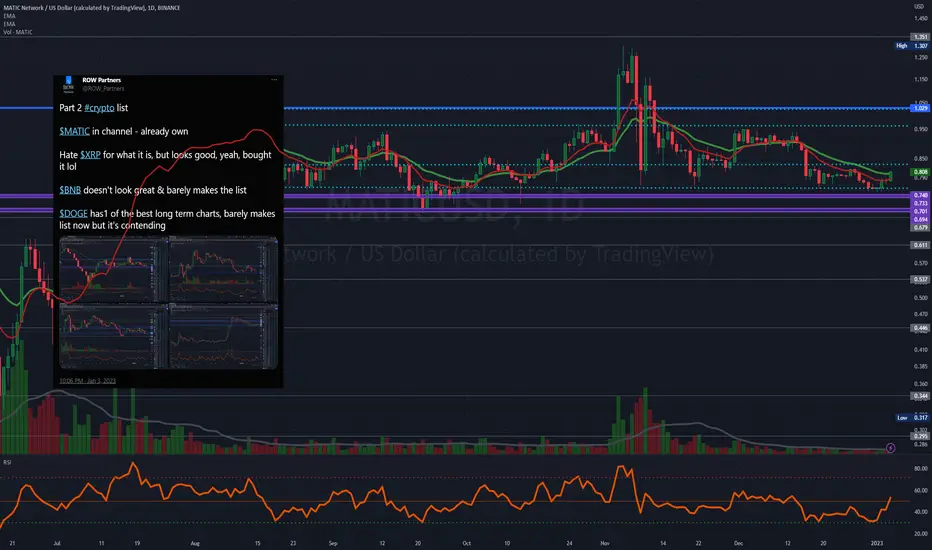Click the Oct date axis label
Image resolution: width=932 pixels, height=550 pixels.
point(467,543)
